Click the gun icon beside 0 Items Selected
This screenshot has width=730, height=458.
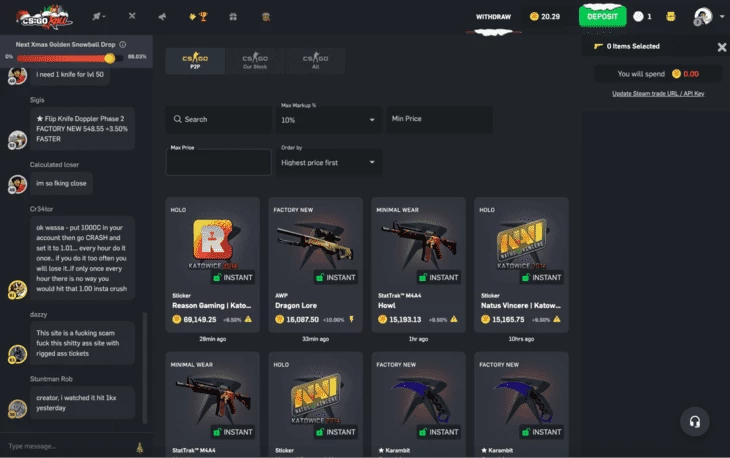pyautogui.click(x=598, y=46)
